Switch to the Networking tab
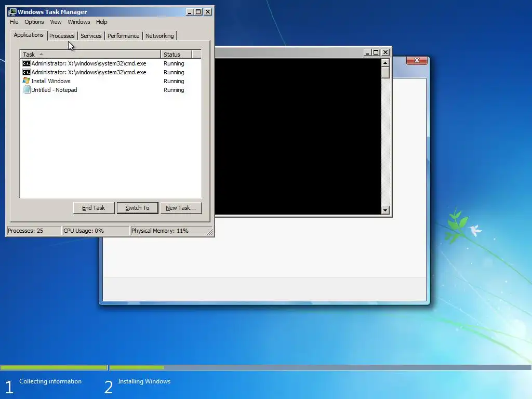 pyautogui.click(x=159, y=36)
